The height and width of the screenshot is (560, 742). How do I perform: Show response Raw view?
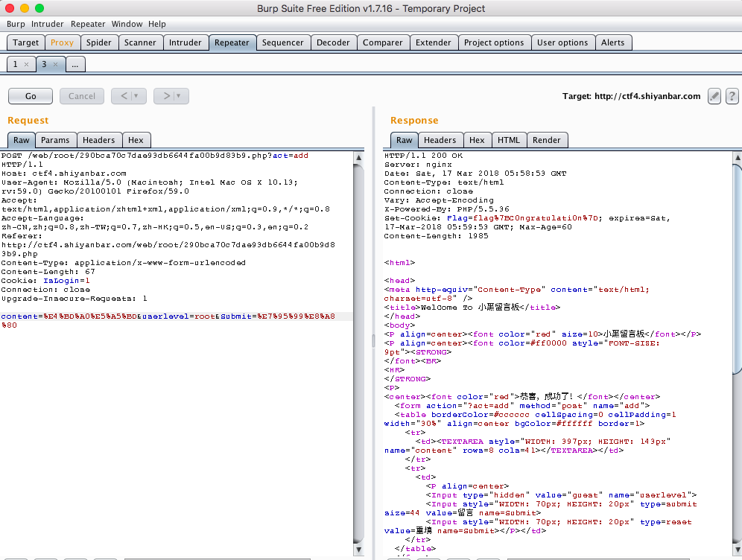[x=404, y=140]
